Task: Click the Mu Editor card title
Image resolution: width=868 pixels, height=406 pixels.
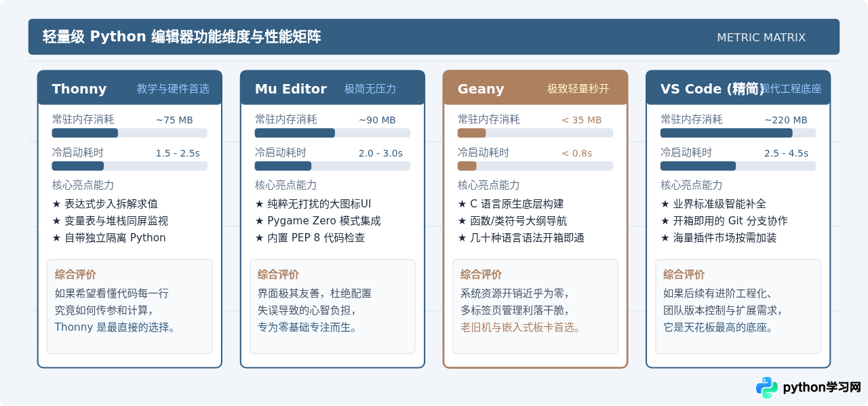Action: click(x=290, y=89)
